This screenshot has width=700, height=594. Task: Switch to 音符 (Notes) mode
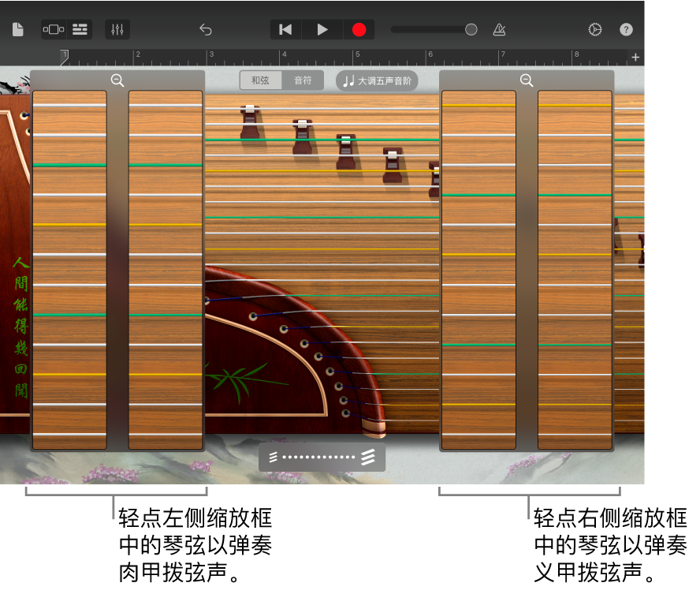(303, 80)
